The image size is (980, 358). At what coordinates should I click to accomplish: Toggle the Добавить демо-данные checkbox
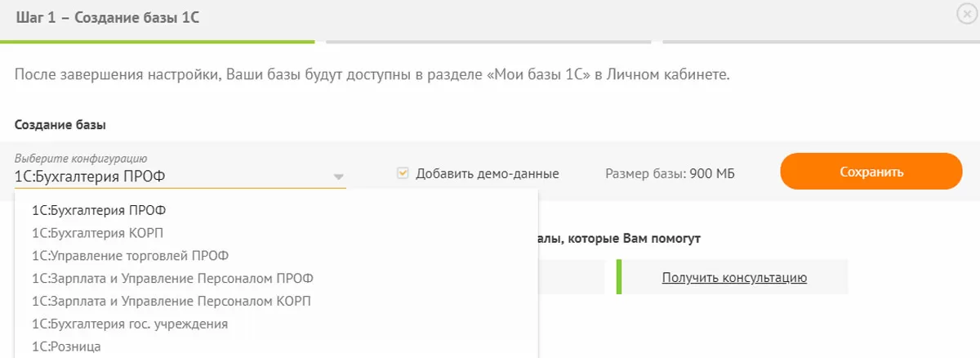pyautogui.click(x=403, y=173)
